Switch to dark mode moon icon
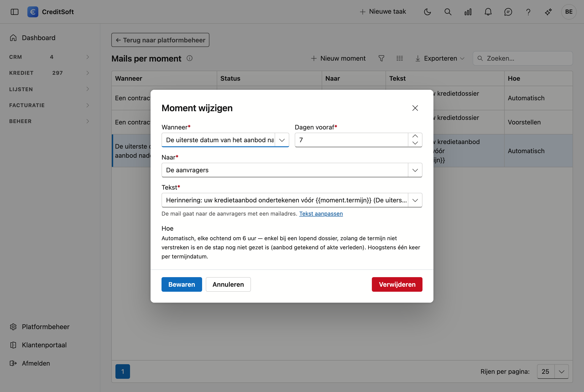Viewport: 584px width, 392px height. click(427, 12)
